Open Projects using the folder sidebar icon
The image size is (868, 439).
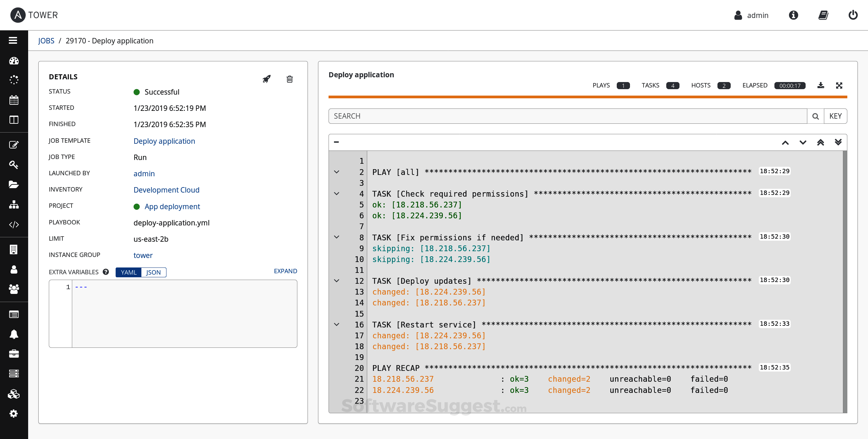pyautogui.click(x=14, y=184)
